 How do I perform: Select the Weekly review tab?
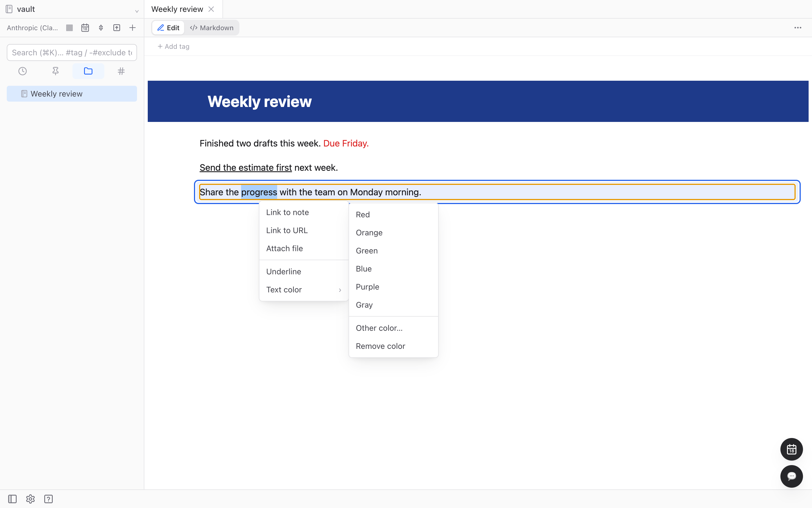tap(177, 9)
